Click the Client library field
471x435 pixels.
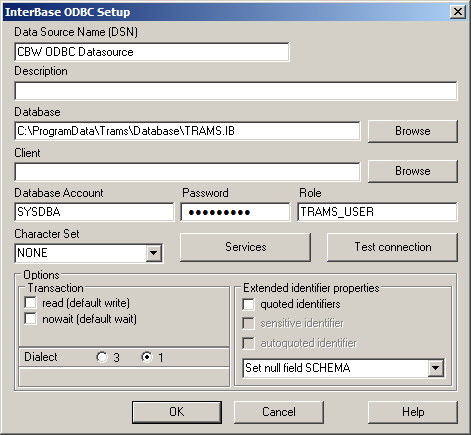(187, 172)
